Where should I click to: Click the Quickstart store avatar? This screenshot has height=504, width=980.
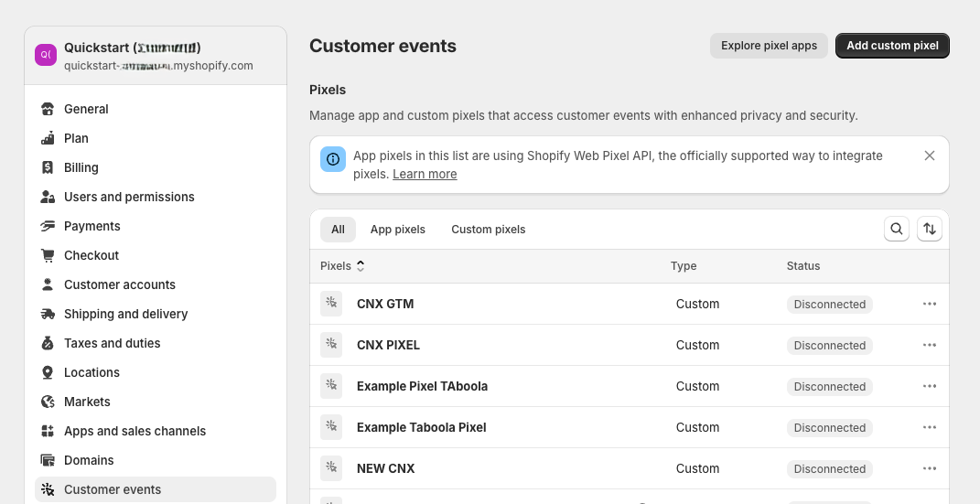(x=46, y=55)
